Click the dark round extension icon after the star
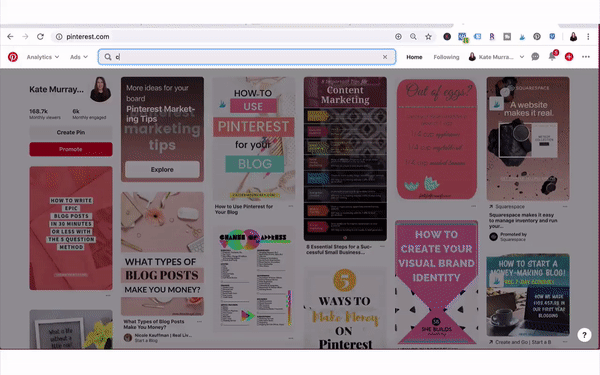600x375 pixels. 447,37
